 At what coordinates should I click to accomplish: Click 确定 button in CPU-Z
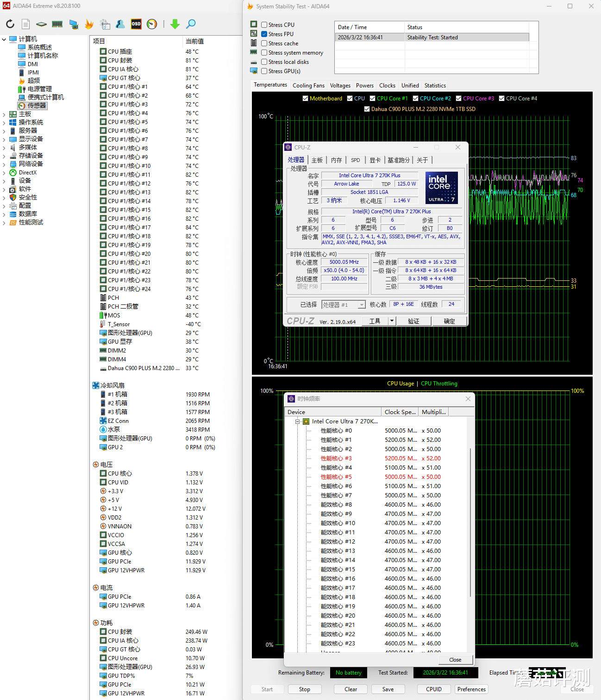(450, 321)
